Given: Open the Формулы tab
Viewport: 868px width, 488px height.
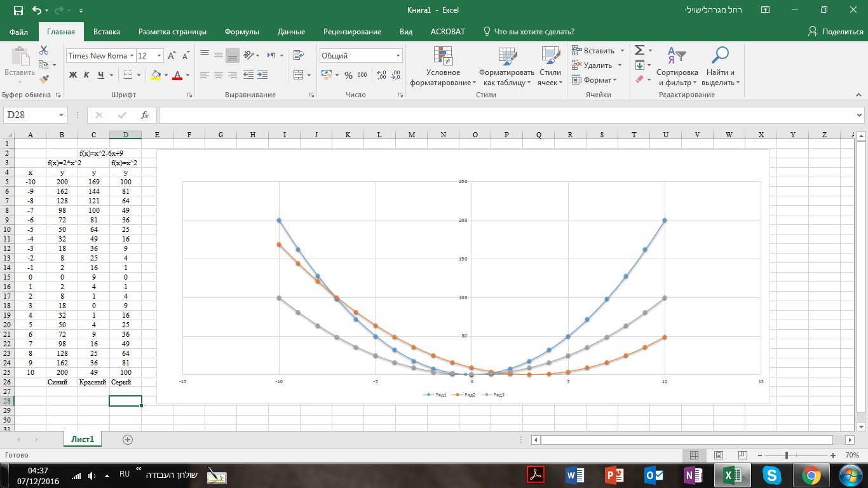Looking at the screenshot, I should click(x=242, y=32).
